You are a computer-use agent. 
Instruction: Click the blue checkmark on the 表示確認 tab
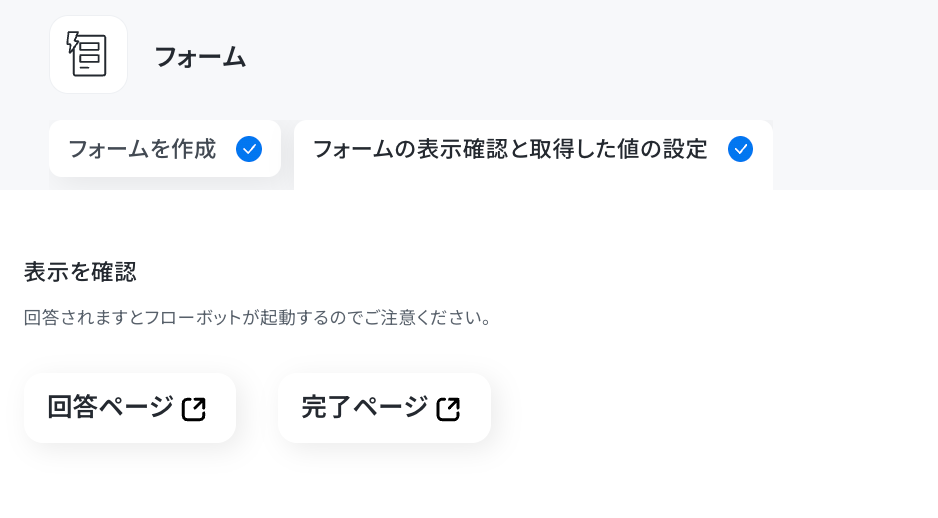pos(740,149)
